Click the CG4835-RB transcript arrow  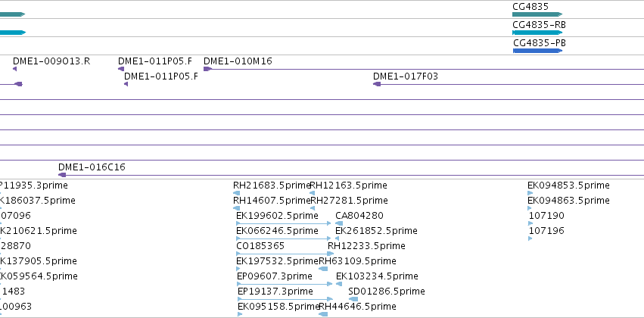coord(537,33)
